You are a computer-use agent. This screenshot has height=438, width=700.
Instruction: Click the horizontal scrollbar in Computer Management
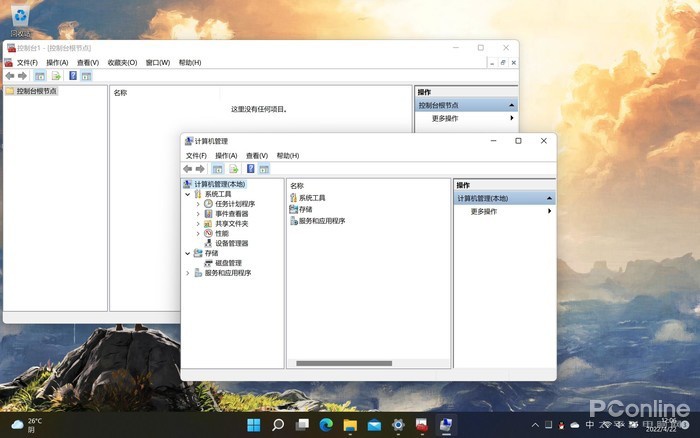(x=344, y=363)
